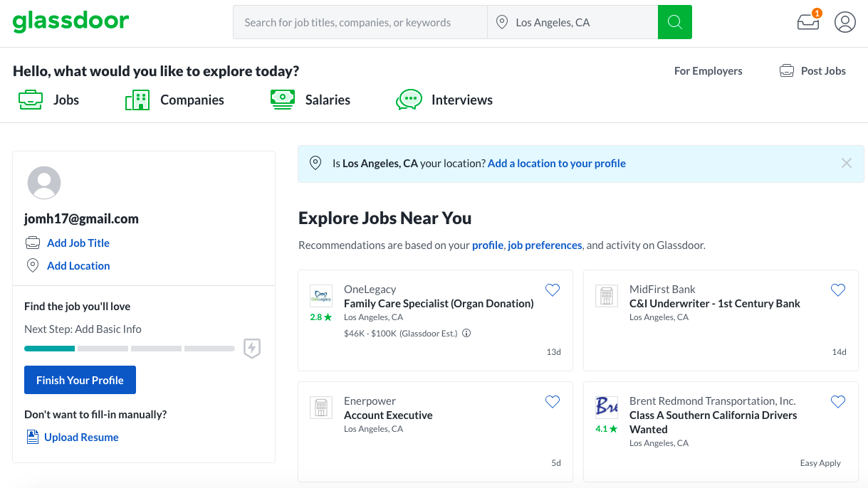868x488 pixels.
Task: Click the MidFirst Bank placeholder logo
Action: pos(607,296)
